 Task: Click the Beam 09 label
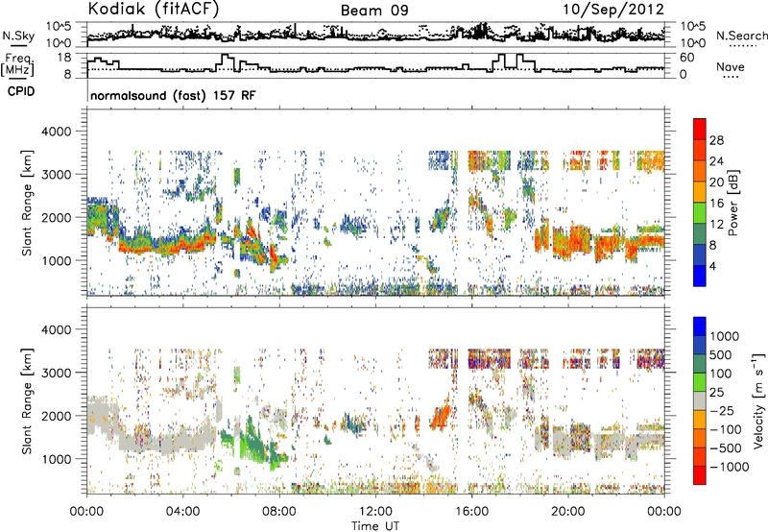[x=374, y=11]
